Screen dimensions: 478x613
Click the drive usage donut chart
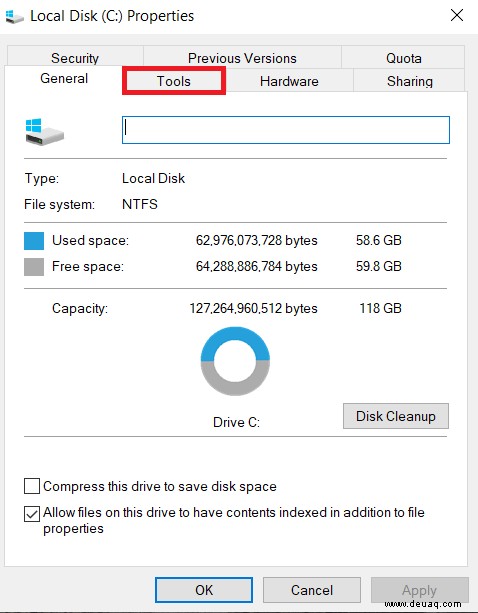[x=235, y=361]
